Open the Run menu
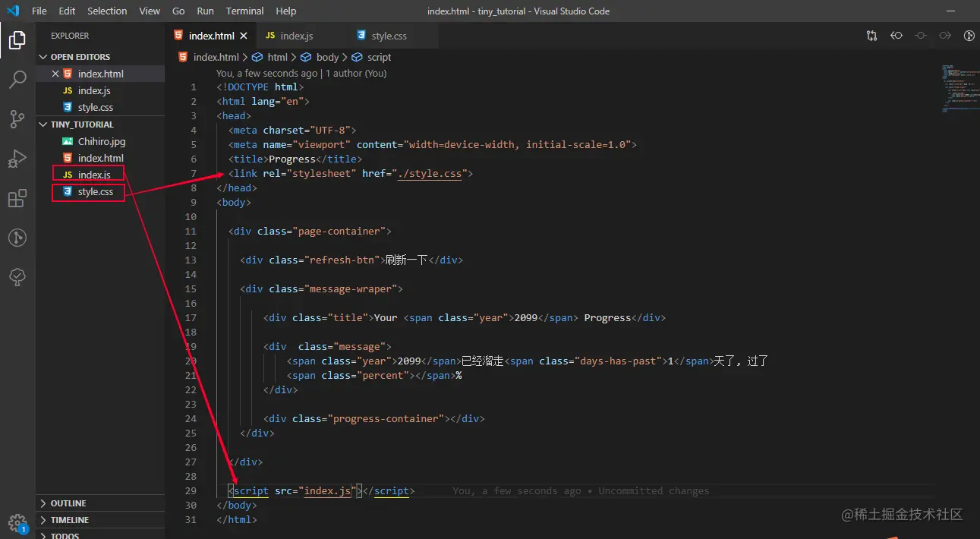The height and width of the screenshot is (539, 980). 205,11
